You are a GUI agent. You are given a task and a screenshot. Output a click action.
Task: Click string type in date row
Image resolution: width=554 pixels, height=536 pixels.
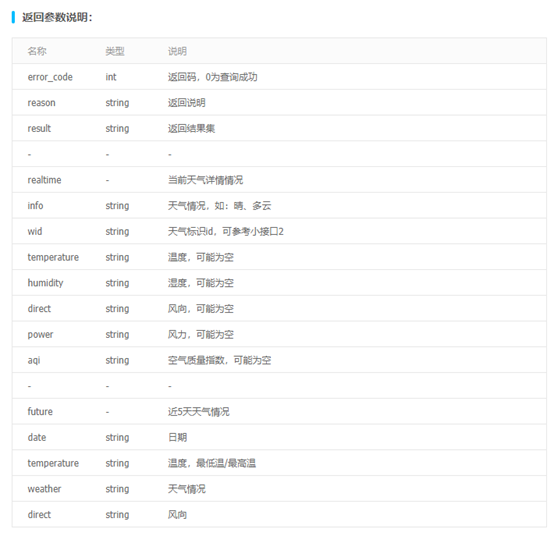pos(117,438)
